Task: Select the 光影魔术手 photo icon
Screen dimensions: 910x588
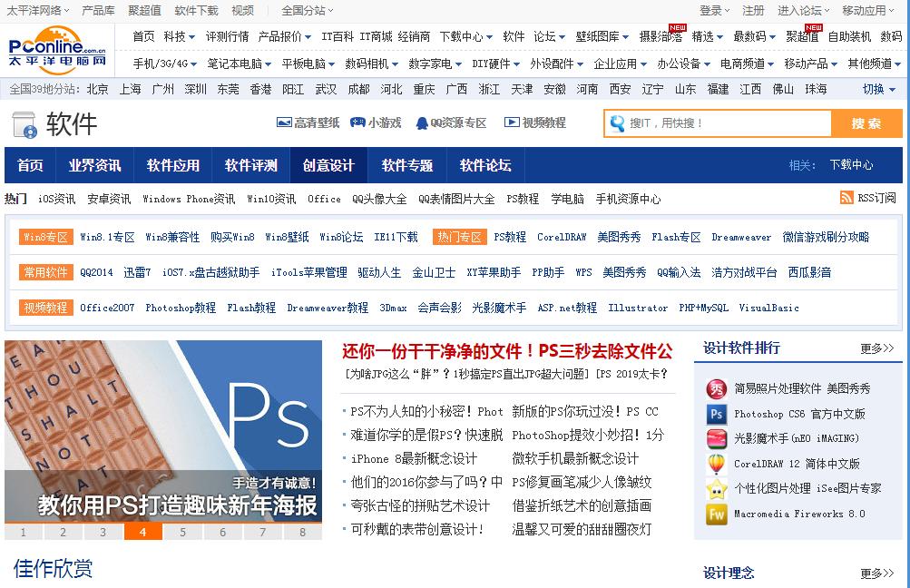Action: (717, 438)
